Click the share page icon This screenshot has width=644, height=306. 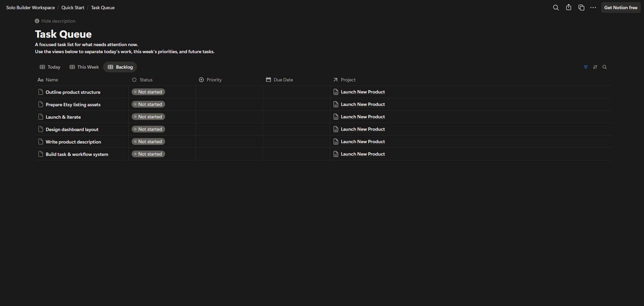point(569,8)
